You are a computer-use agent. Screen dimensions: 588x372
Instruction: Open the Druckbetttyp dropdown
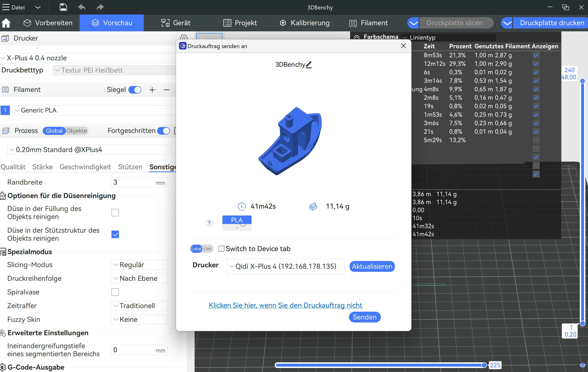click(114, 70)
